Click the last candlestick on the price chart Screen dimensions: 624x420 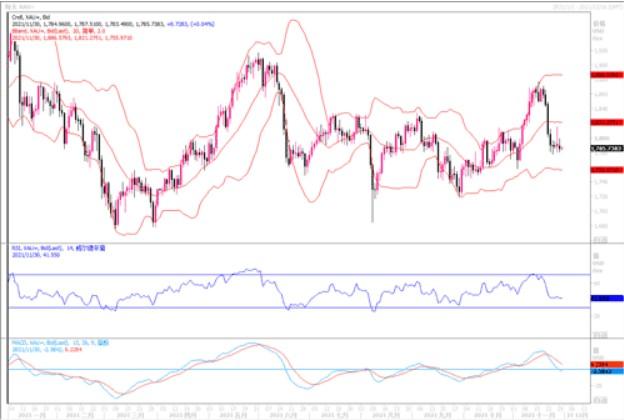(560, 148)
